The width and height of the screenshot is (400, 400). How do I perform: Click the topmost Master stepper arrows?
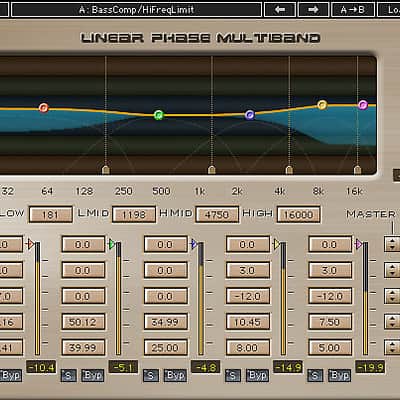coord(392,244)
